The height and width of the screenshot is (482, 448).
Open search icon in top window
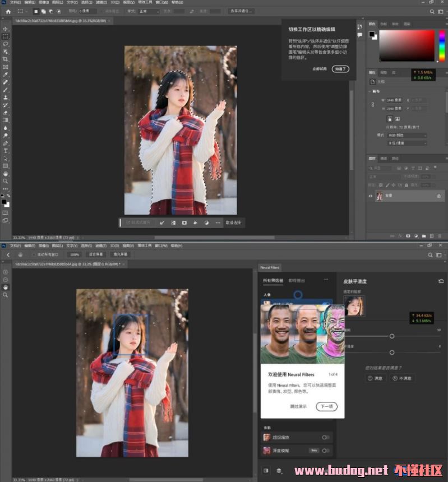(x=432, y=12)
